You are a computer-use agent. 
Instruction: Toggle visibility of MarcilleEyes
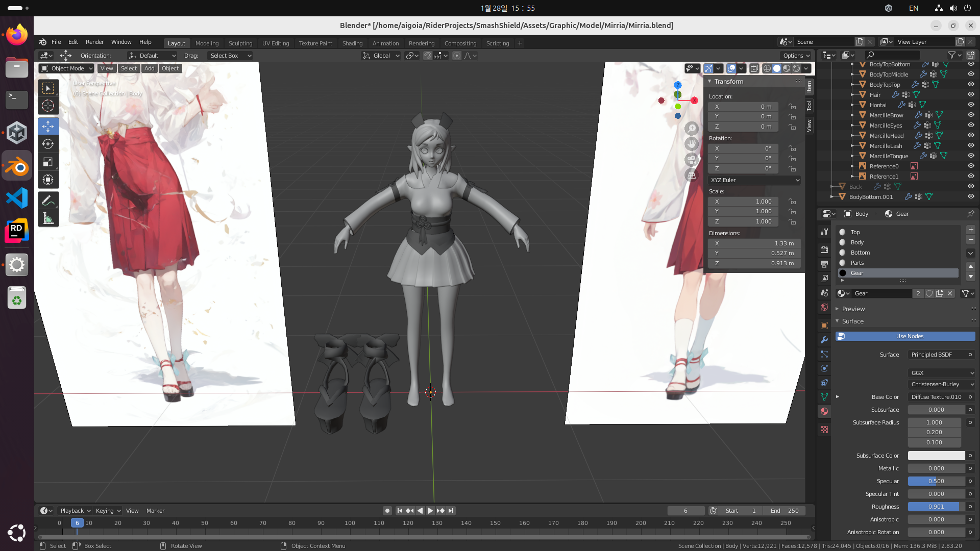(x=971, y=125)
